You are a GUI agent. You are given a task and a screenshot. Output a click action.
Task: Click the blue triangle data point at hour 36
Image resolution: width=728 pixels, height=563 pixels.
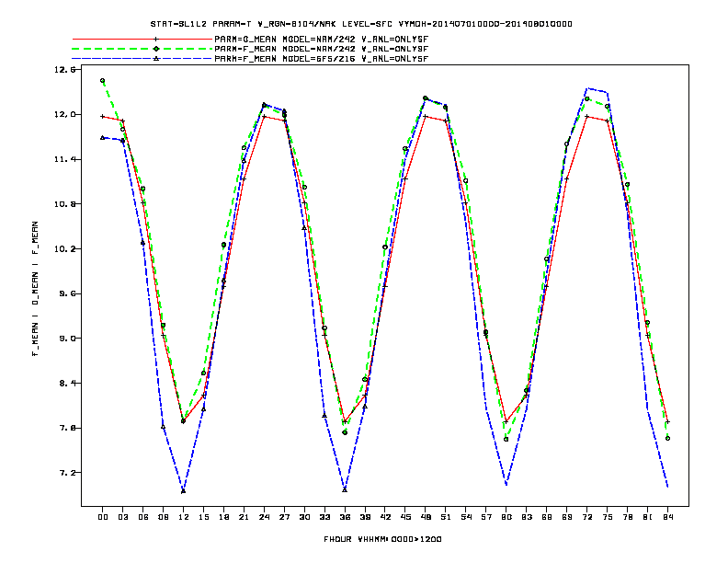(345, 489)
